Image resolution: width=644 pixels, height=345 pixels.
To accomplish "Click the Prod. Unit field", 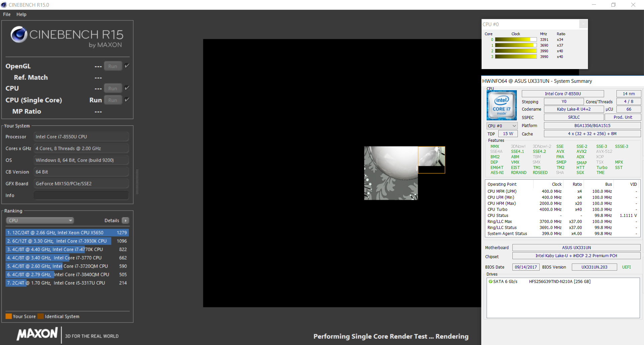I will (623, 117).
